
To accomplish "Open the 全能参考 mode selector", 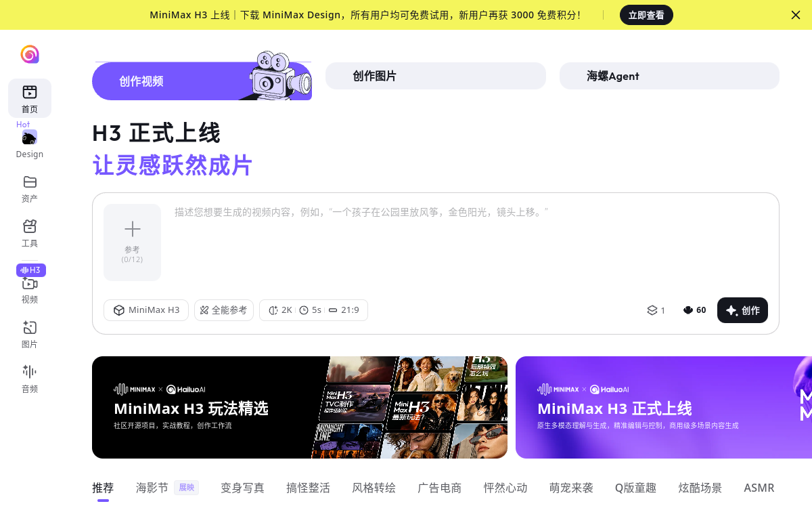I will (x=224, y=310).
